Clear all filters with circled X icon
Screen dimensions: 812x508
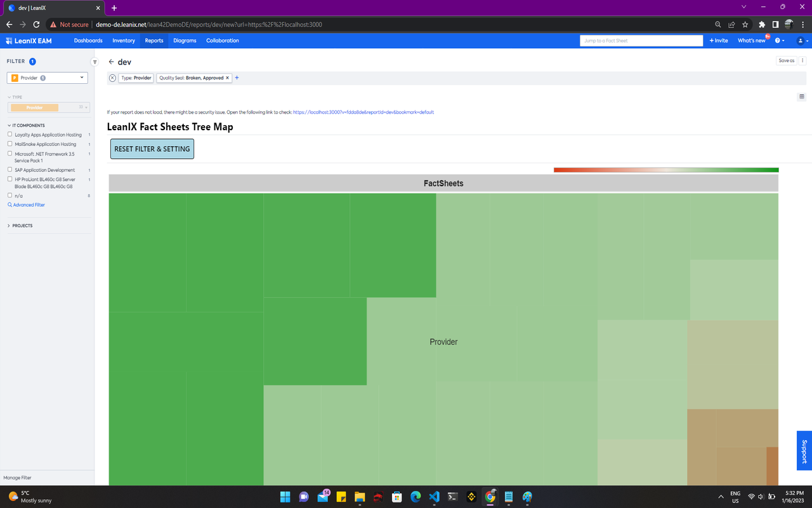pyautogui.click(x=112, y=78)
